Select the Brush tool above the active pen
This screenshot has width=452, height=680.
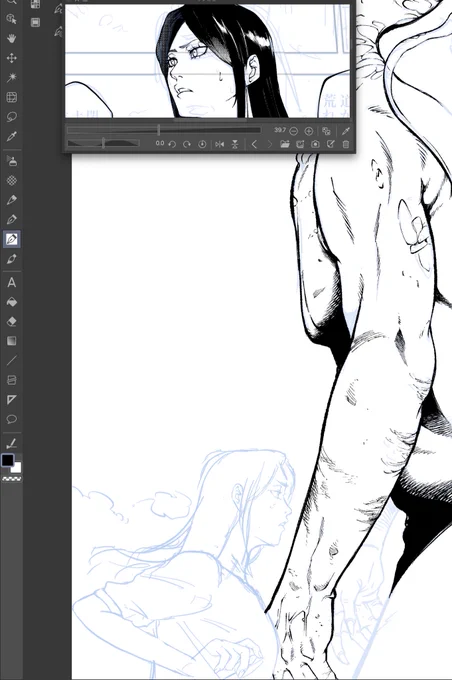tap(12, 219)
